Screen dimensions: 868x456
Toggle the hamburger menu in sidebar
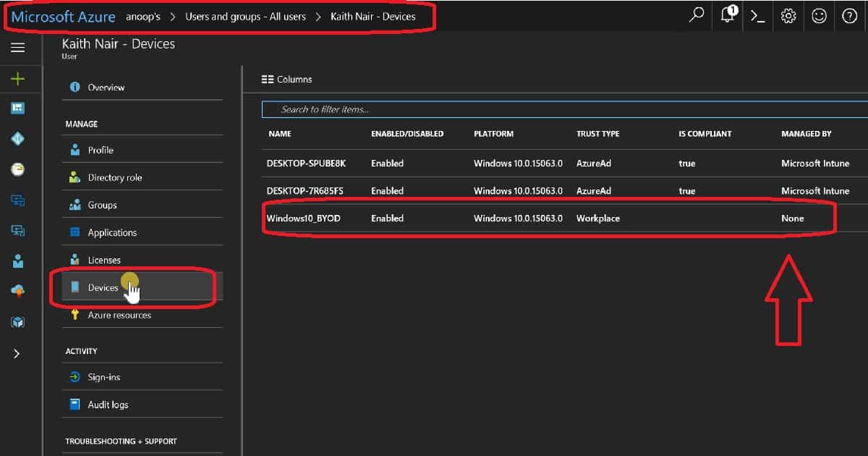[18, 48]
